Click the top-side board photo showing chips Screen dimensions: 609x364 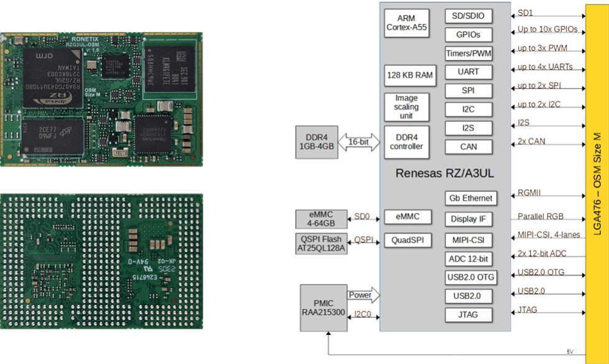coord(101,99)
